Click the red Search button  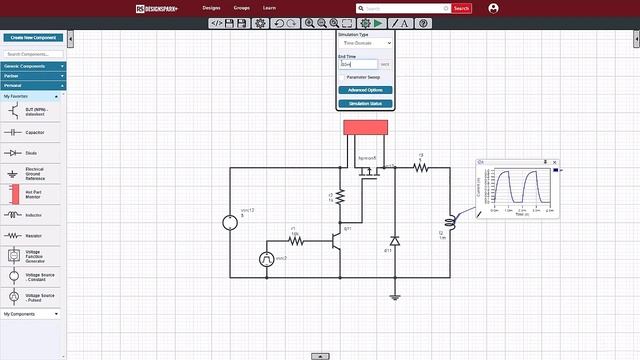(x=461, y=8)
